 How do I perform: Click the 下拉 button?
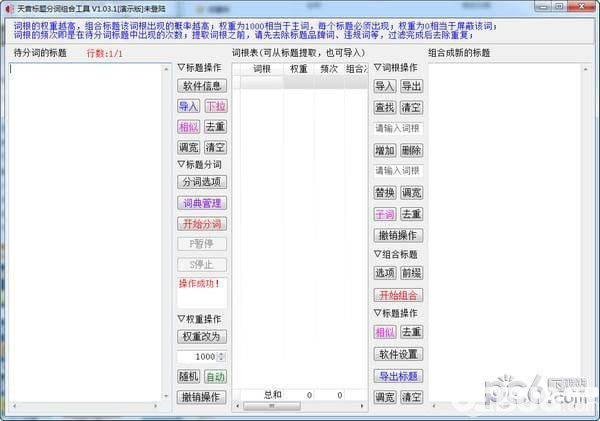click(215, 106)
